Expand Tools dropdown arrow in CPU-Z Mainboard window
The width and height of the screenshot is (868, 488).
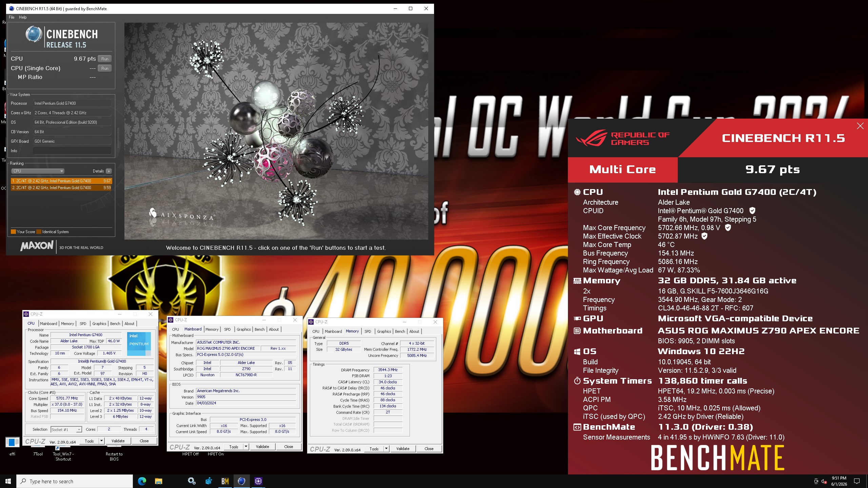(x=246, y=447)
